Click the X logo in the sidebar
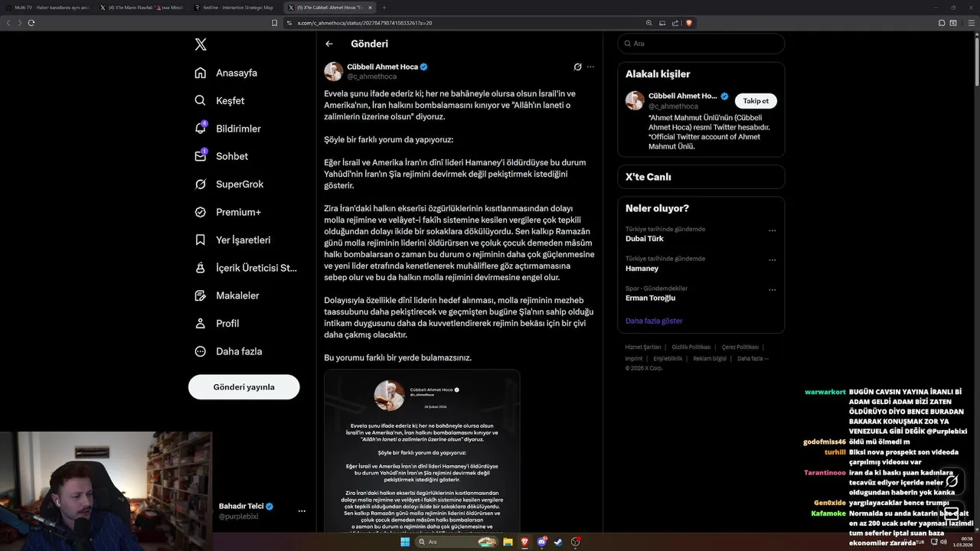980x551 pixels. tap(201, 44)
